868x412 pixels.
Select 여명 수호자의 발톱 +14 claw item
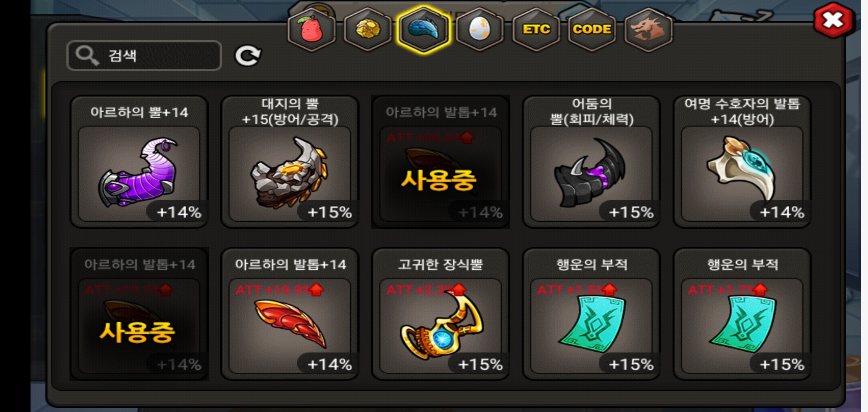point(742,162)
